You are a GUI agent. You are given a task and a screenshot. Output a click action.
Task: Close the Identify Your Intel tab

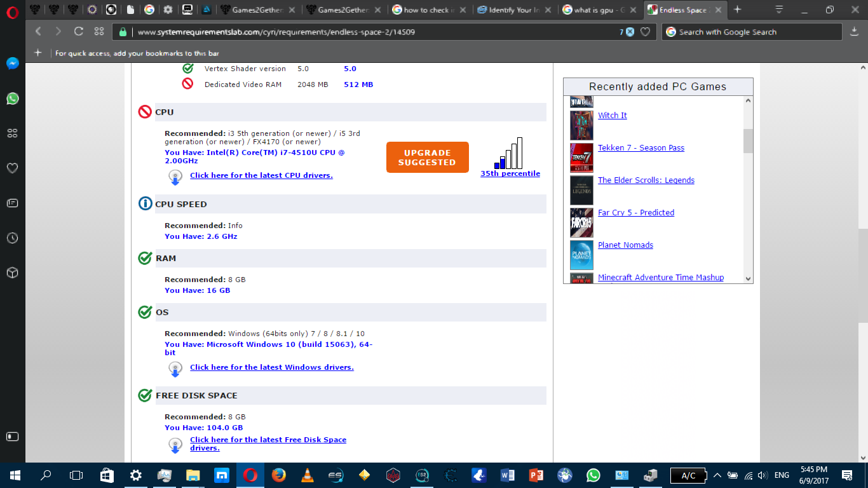pyautogui.click(x=546, y=10)
